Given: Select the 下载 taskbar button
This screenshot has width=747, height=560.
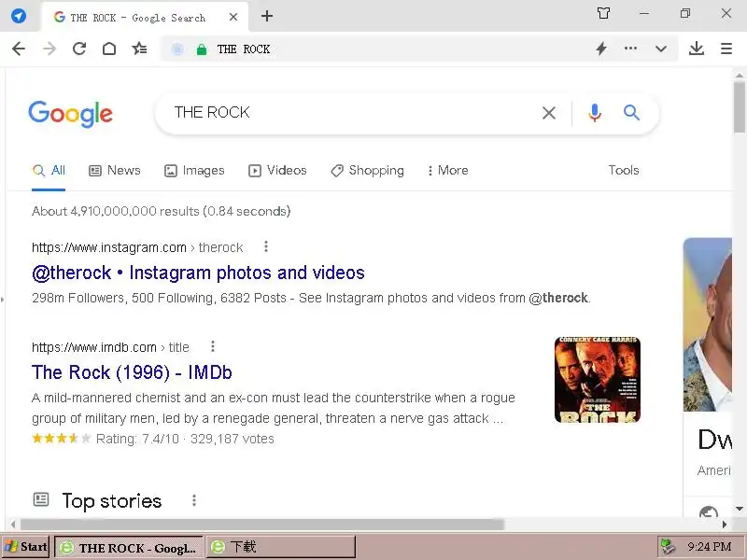Looking at the screenshot, I should (281, 547).
